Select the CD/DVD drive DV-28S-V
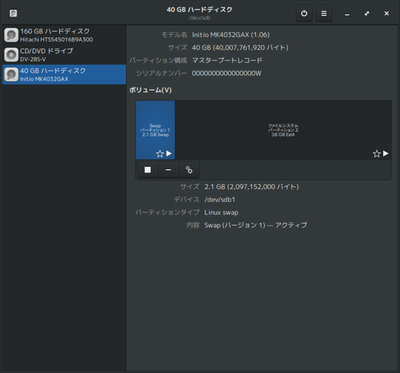The height and width of the screenshot is (373, 400). [64, 55]
